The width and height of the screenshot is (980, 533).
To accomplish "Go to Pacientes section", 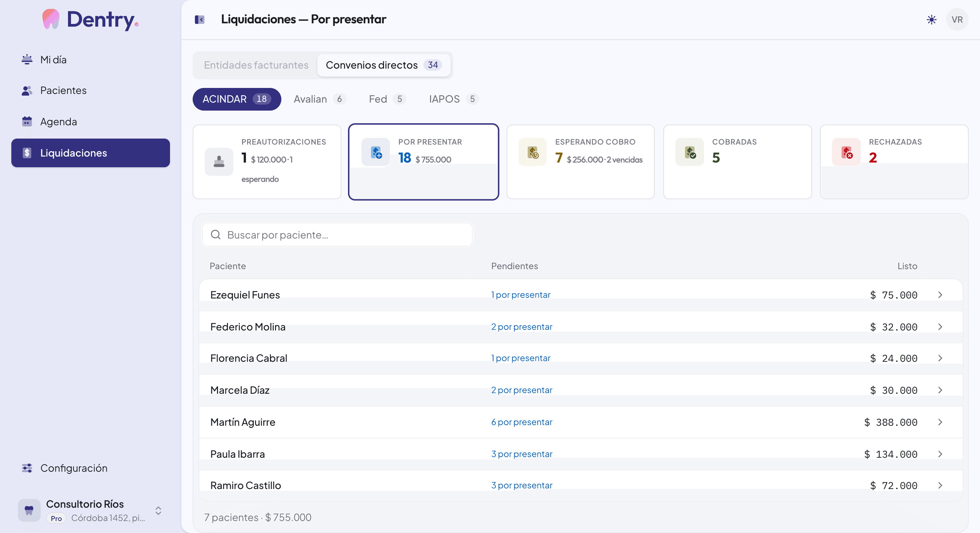I will (91, 91).
